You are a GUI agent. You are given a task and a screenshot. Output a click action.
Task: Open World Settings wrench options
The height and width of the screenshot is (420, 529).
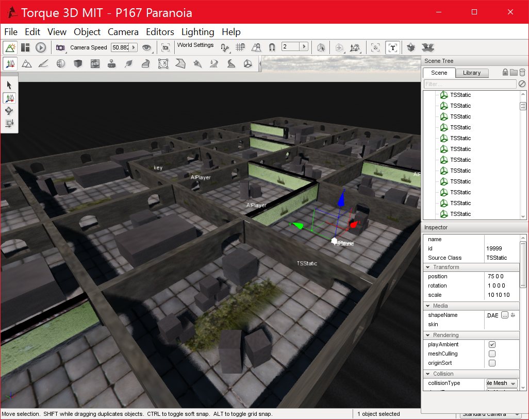tap(224, 49)
